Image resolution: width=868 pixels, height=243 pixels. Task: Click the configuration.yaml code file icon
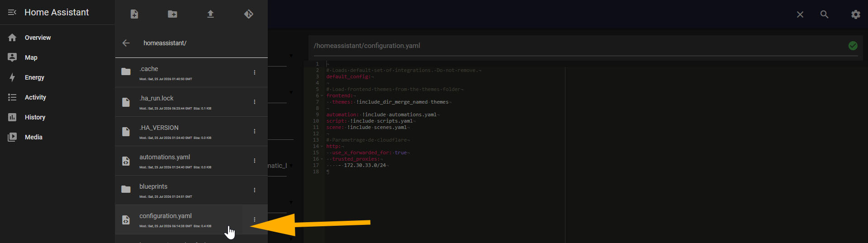[x=126, y=220]
